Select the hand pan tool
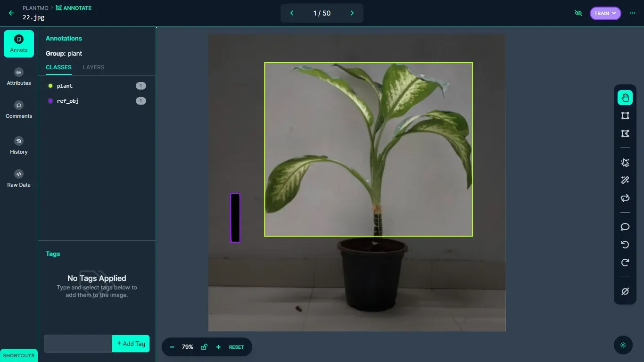This screenshot has width=644, height=362. click(x=625, y=97)
